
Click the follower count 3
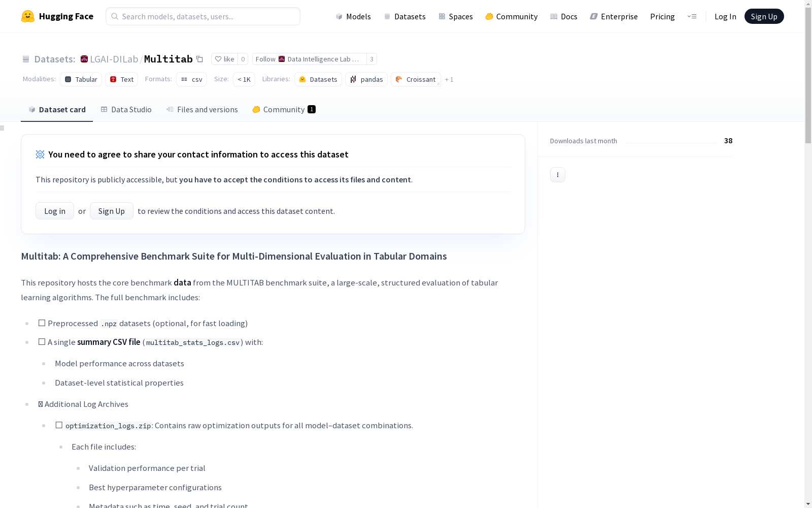(x=371, y=59)
